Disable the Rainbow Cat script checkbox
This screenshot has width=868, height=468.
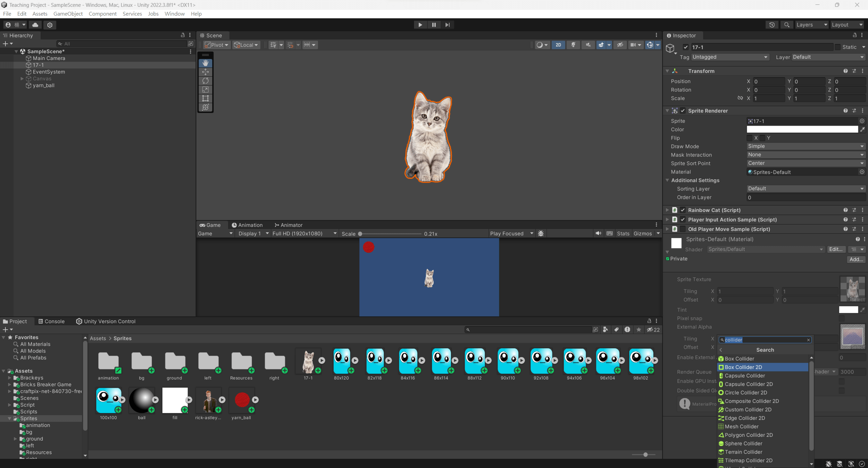[683, 210]
